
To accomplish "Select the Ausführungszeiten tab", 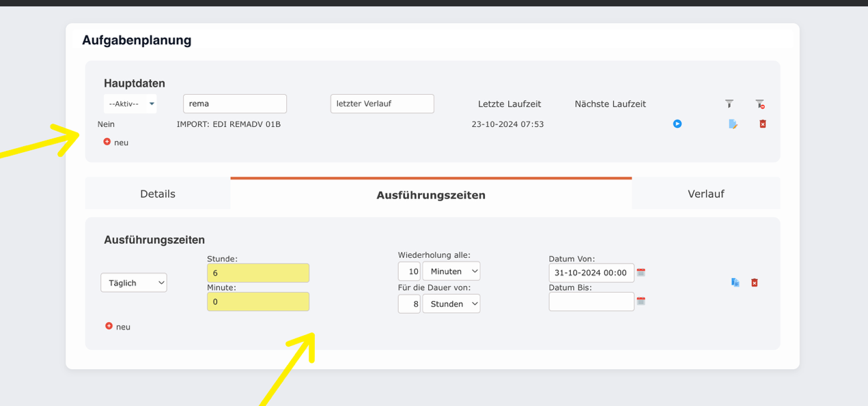I will pos(431,194).
